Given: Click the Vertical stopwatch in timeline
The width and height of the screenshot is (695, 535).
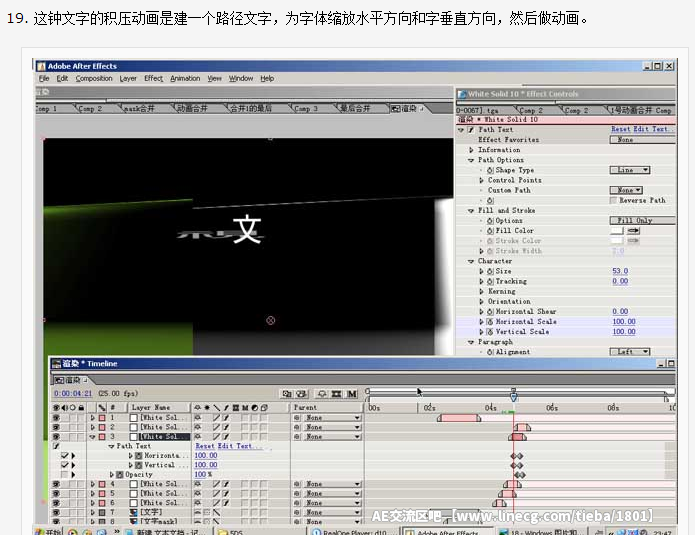Looking at the screenshot, I should click(139, 465).
